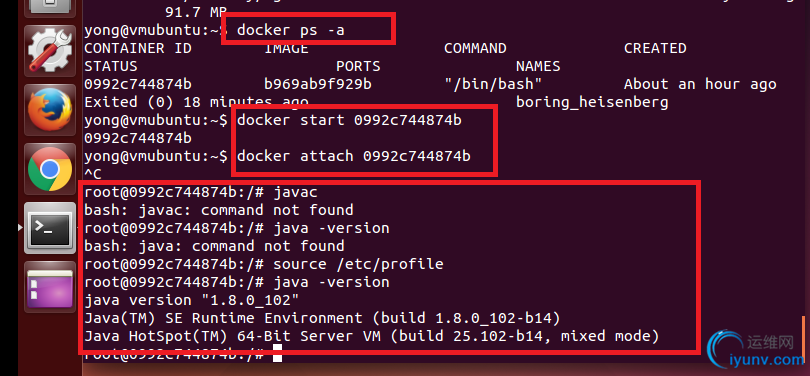The height and width of the screenshot is (376, 810).
Task: Click the blue swirl iyunv watermark logo
Action: tap(725, 350)
